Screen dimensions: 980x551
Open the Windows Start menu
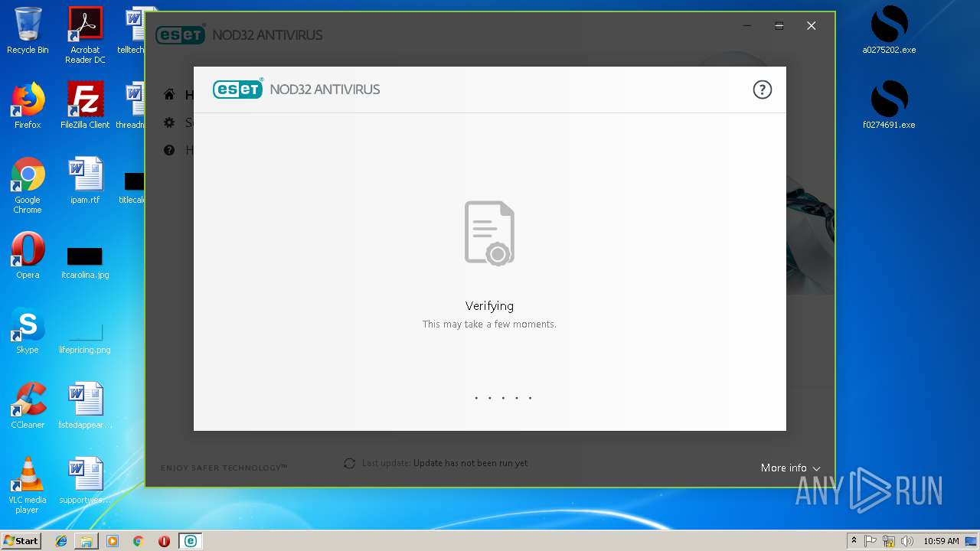(21, 540)
